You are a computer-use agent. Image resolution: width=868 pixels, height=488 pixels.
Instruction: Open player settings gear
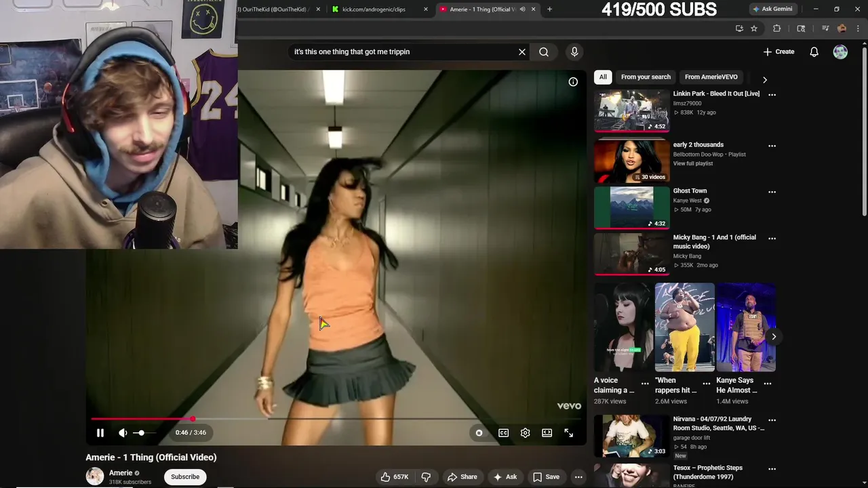525,432
